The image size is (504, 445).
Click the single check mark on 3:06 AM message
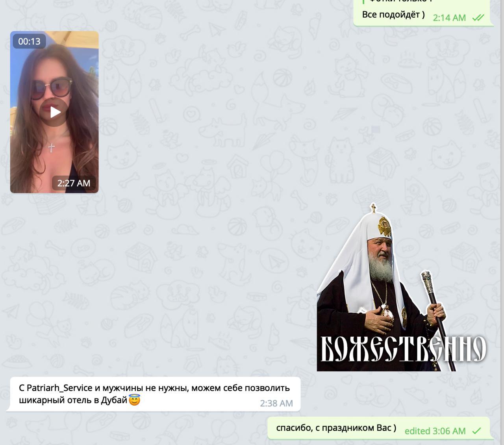477,431
